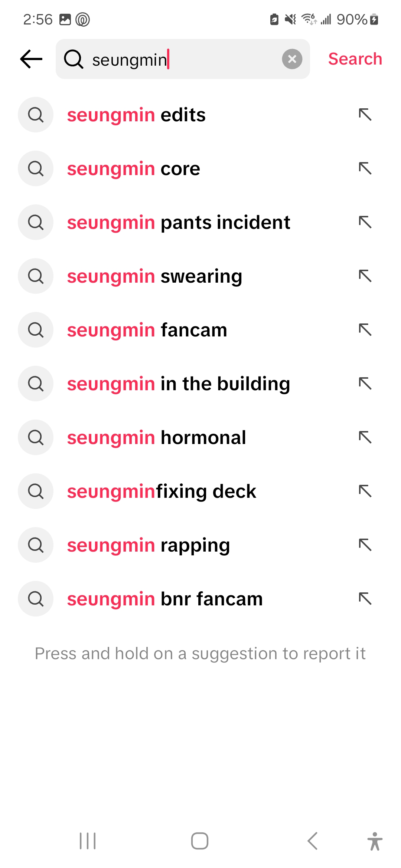Select the "seungmin edits" suggestion

[x=136, y=115]
